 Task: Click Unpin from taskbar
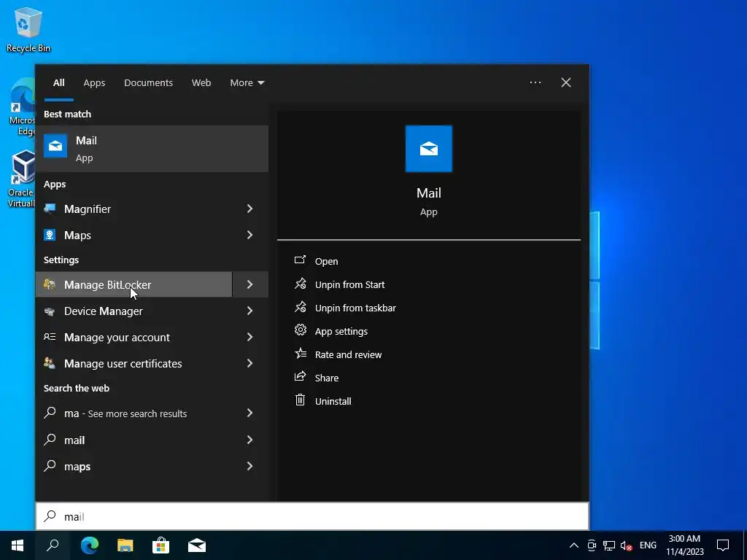pyautogui.click(x=355, y=308)
